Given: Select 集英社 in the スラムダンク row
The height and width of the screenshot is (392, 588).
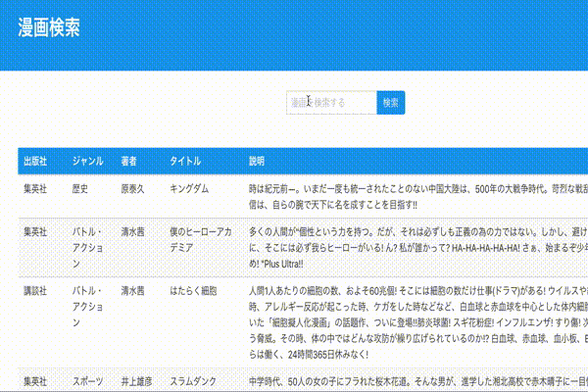Looking at the screenshot, I should pyautogui.click(x=35, y=381).
